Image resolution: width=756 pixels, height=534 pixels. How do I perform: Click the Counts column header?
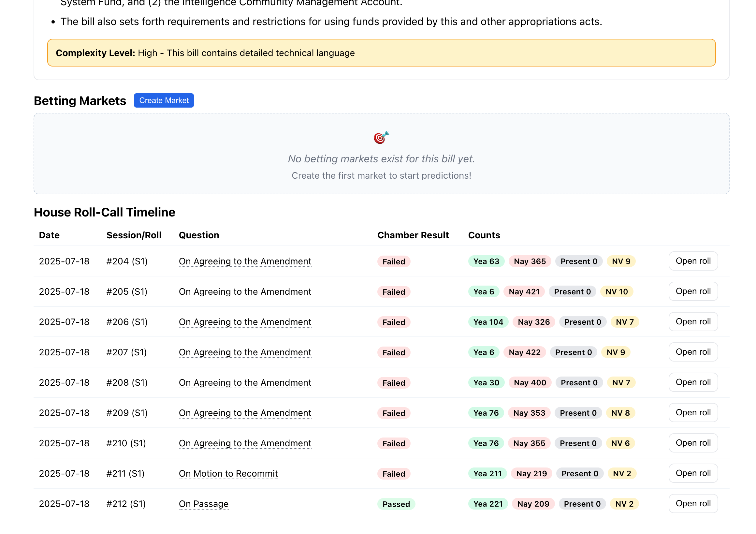point(484,235)
